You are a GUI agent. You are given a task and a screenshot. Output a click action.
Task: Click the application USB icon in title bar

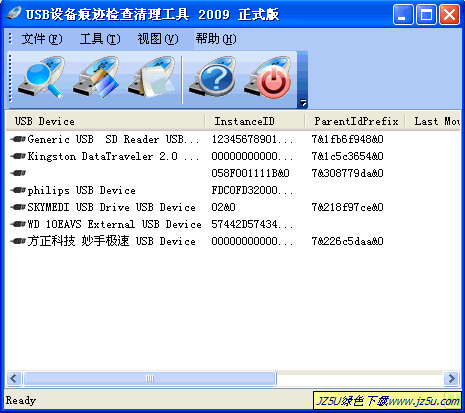point(13,13)
